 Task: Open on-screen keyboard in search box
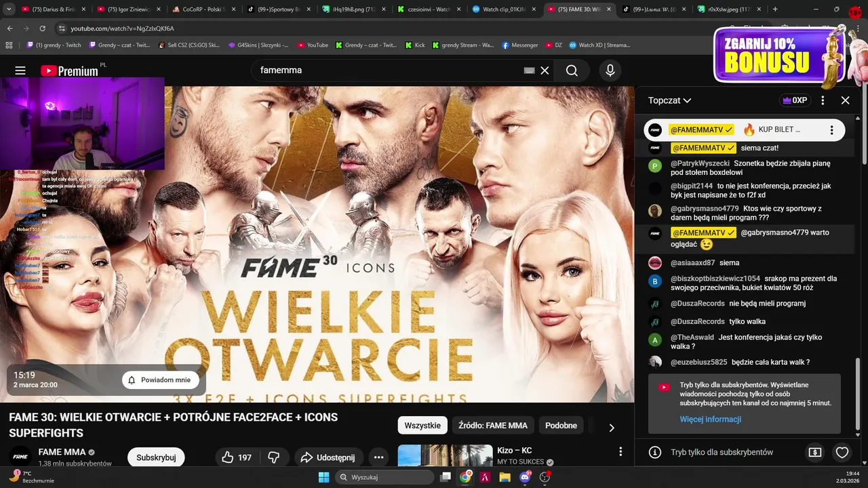529,70
